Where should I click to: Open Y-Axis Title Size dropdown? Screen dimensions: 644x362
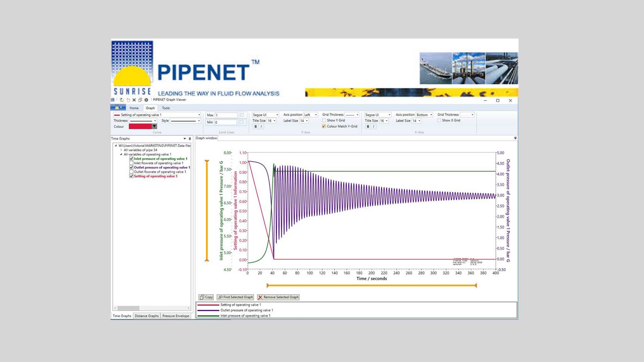[271, 121]
